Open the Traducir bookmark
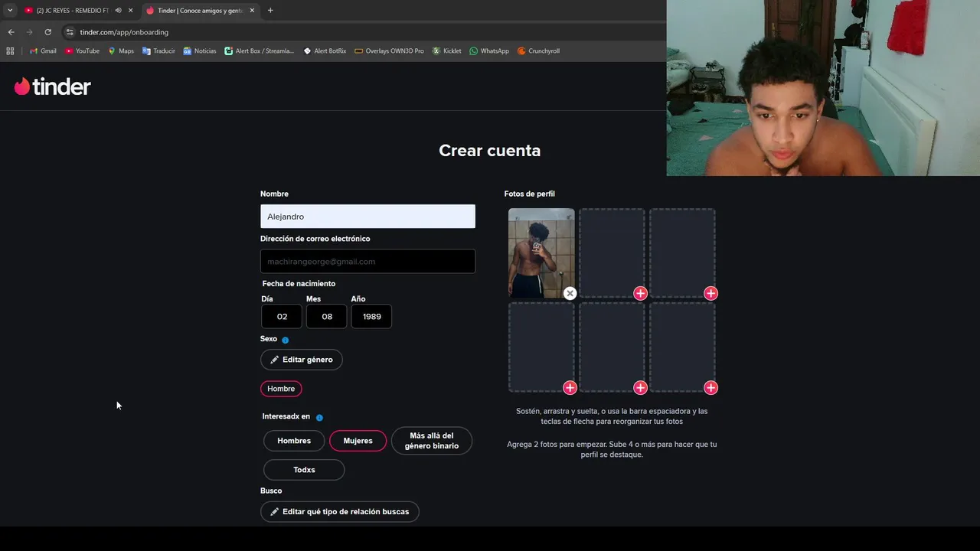 click(x=158, y=51)
